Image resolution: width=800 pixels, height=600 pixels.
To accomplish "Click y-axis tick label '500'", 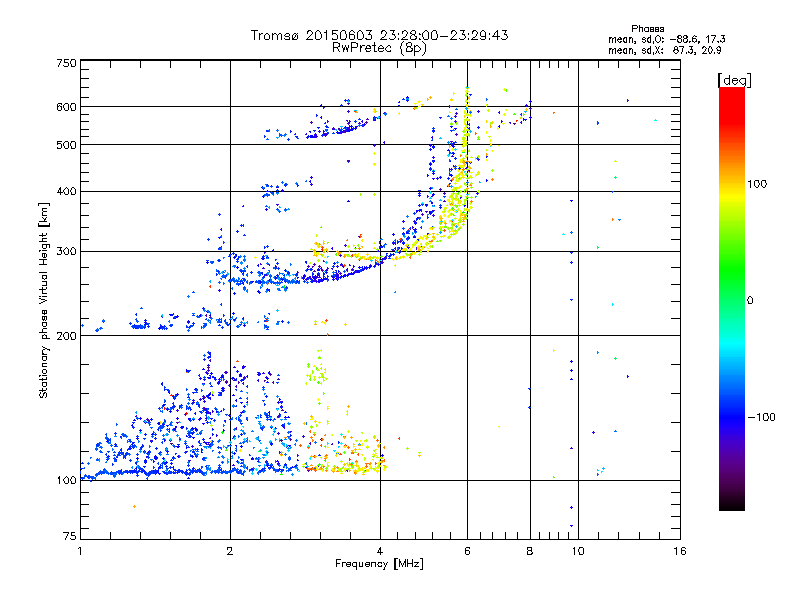I will (66, 145).
